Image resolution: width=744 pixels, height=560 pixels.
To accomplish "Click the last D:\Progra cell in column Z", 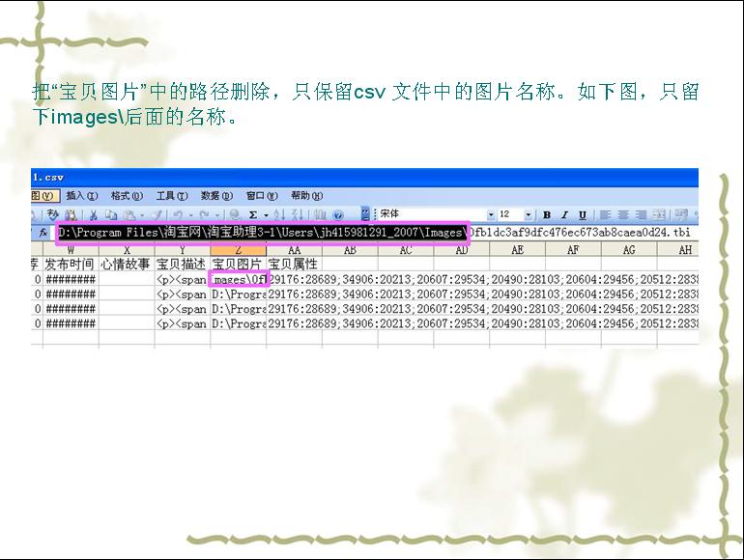I will [x=239, y=323].
